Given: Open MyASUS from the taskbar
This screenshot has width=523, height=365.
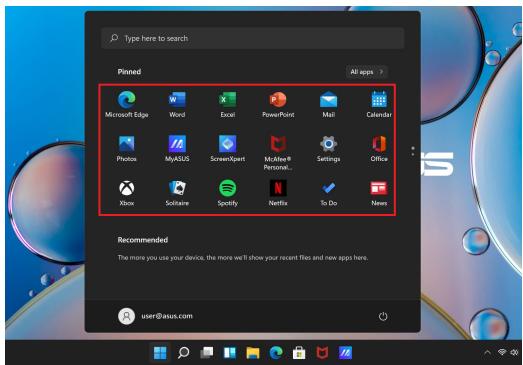Looking at the screenshot, I should tap(345, 353).
